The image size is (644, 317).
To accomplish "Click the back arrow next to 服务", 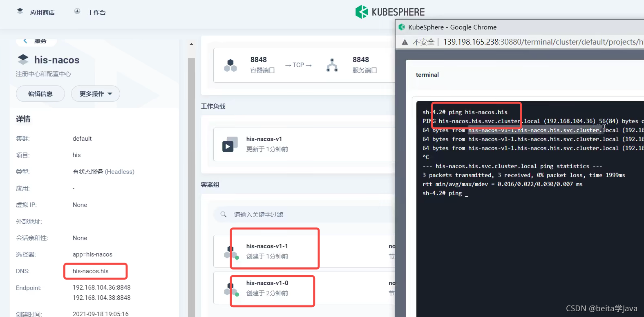I will coord(25,41).
